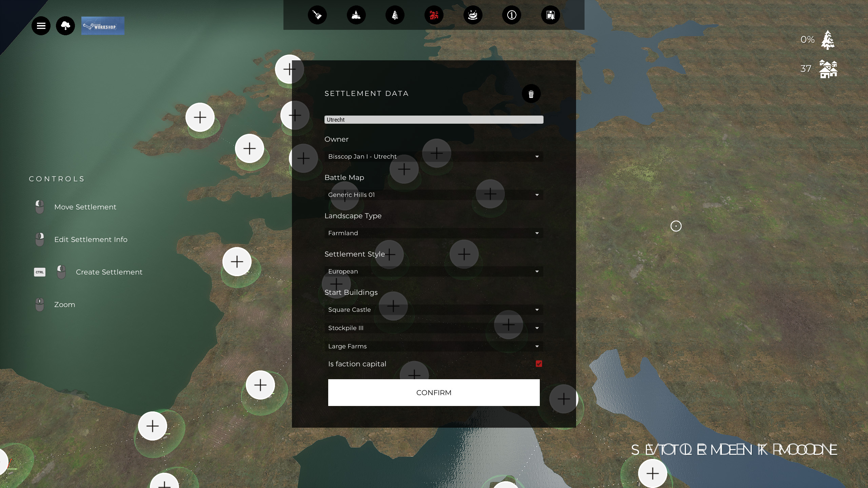Open the cloud download button
Image resolution: width=868 pixels, height=488 pixels.
point(65,26)
